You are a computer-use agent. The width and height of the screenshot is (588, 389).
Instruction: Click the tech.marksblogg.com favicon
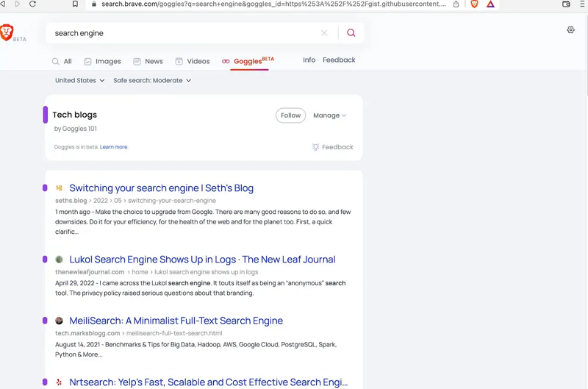tap(59, 321)
